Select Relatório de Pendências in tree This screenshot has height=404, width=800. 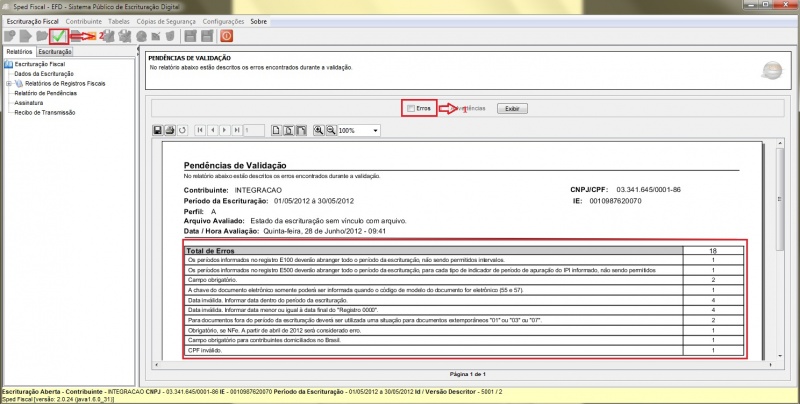pyautogui.click(x=47, y=93)
